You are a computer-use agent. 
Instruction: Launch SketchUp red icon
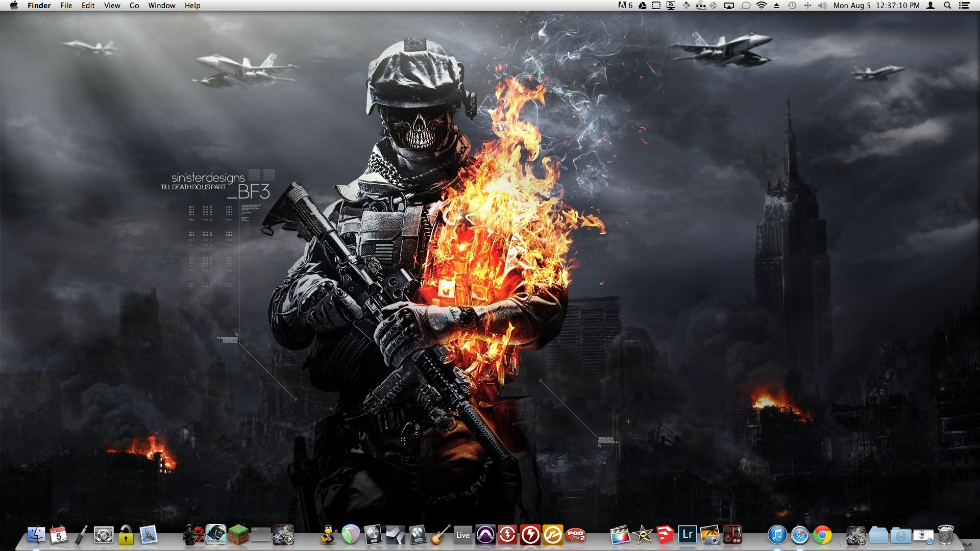pyautogui.click(x=665, y=535)
